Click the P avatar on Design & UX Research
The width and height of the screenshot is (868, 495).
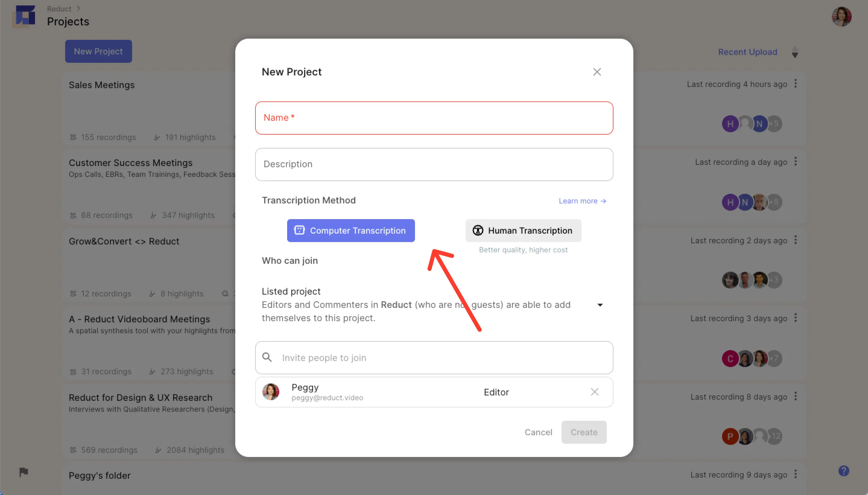point(730,436)
